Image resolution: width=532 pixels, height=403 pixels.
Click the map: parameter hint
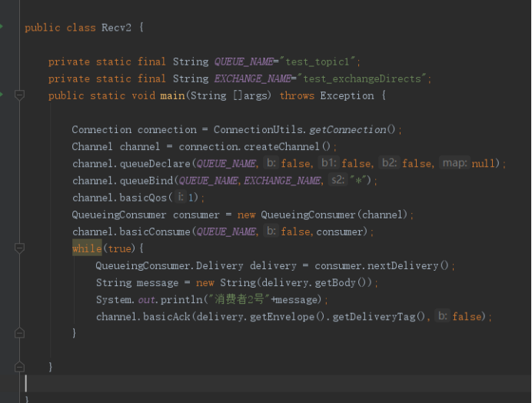(x=454, y=163)
